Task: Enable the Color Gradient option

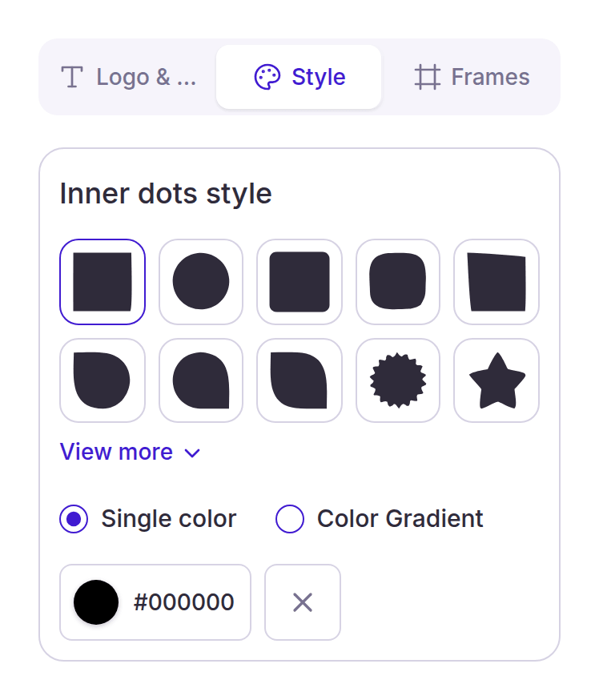Action: point(380,519)
